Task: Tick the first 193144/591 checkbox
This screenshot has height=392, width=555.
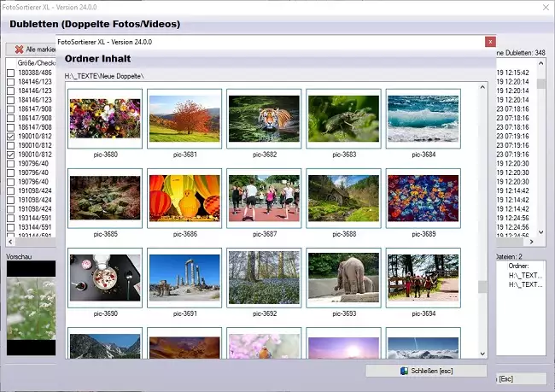Action: point(10,217)
